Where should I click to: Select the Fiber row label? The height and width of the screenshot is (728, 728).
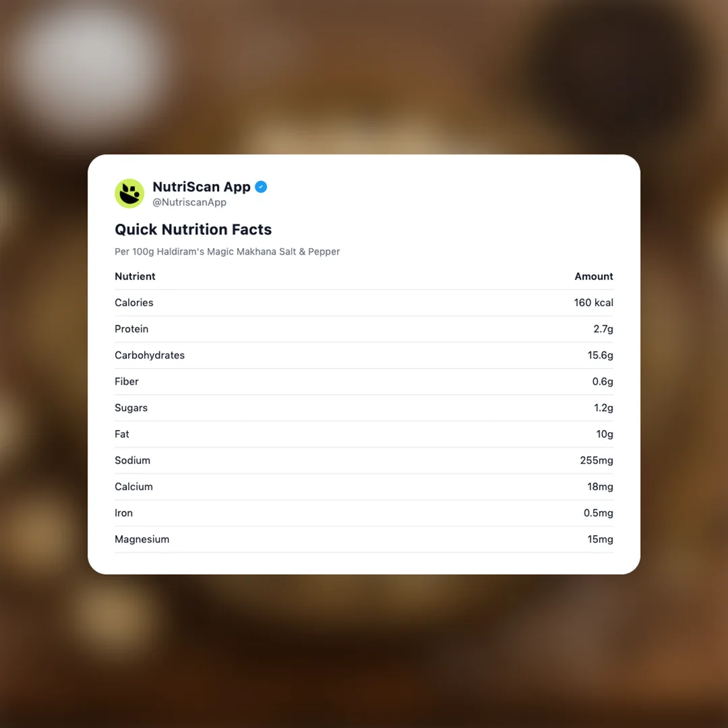(127, 382)
